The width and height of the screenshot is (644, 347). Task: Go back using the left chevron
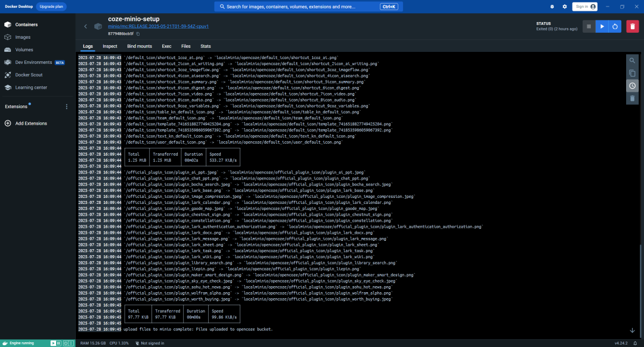85,26
